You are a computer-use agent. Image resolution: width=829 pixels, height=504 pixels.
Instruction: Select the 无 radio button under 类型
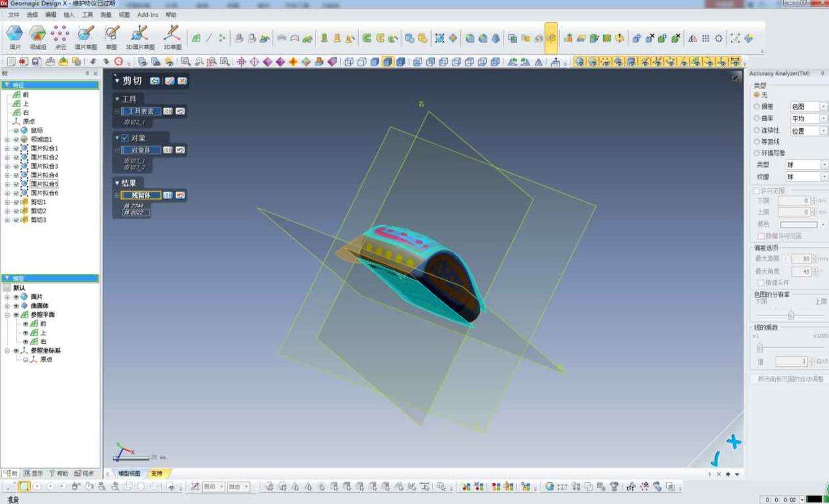click(757, 95)
